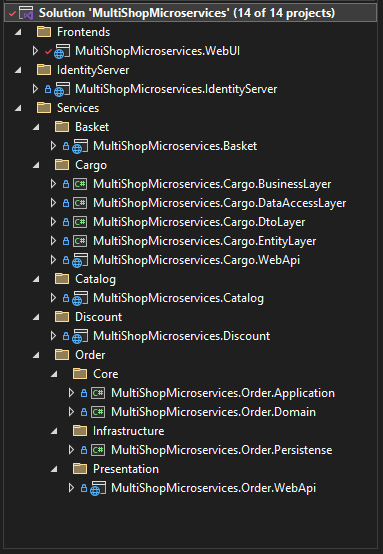Select the Solution 'MultiShopMicroservices' root row text

[x=187, y=13]
